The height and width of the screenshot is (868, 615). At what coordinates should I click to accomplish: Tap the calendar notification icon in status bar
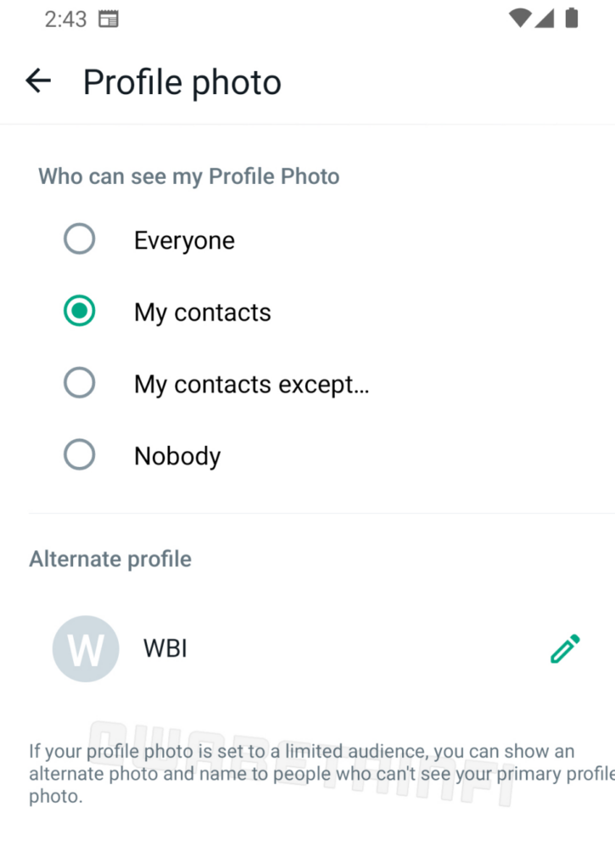click(109, 19)
